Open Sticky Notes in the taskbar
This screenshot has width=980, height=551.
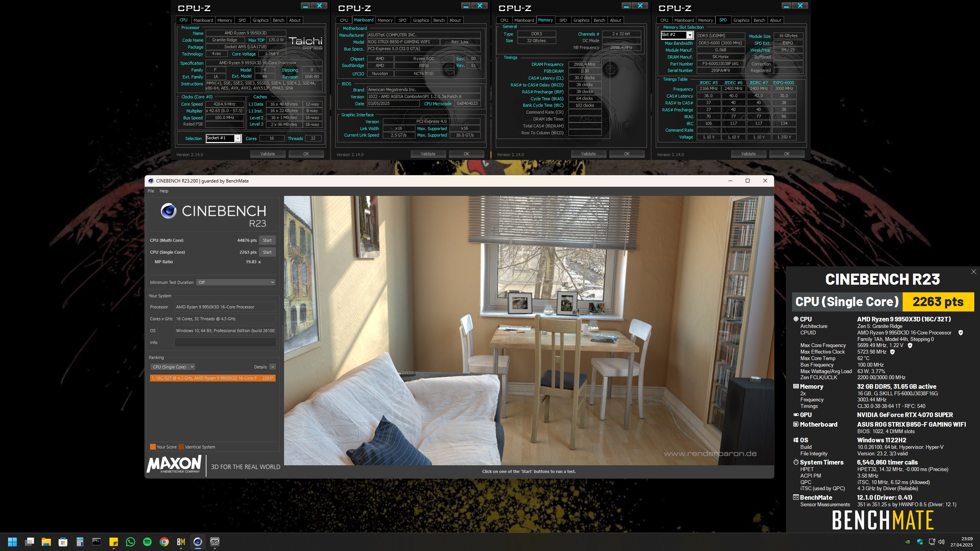tap(113, 542)
